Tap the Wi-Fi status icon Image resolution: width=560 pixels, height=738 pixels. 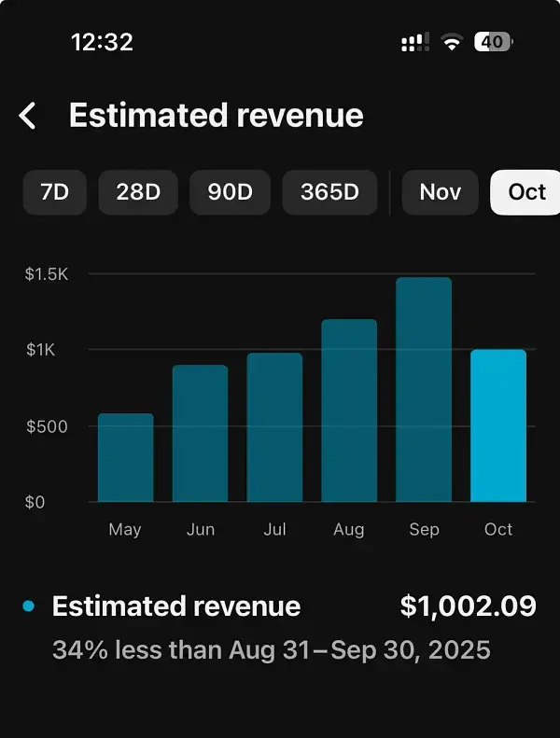(453, 42)
